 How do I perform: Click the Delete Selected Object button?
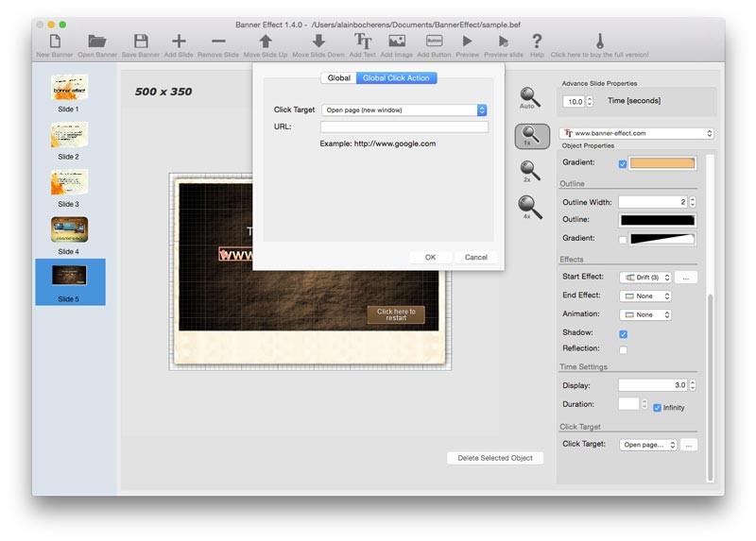(x=495, y=458)
